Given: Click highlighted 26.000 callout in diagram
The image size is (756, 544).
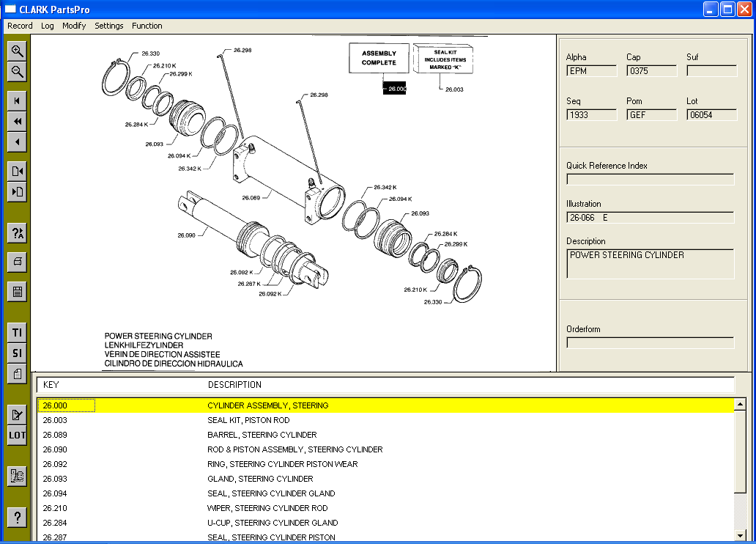Looking at the screenshot, I should pyautogui.click(x=395, y=88).
